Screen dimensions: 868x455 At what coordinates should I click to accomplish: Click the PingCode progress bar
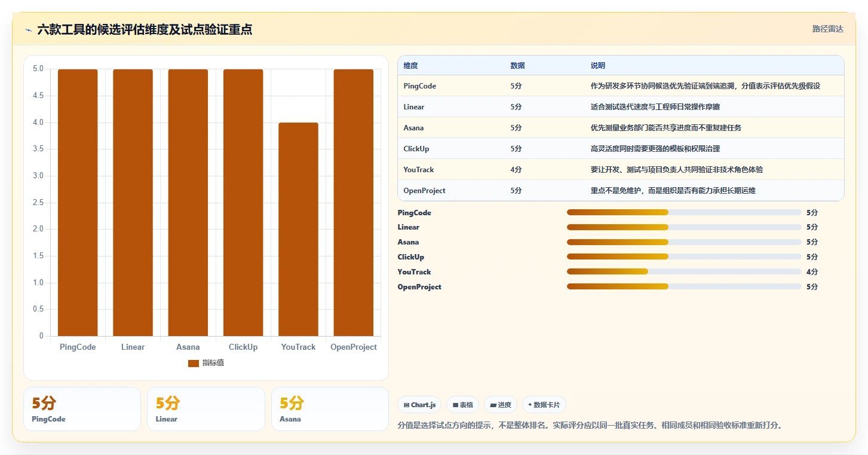[684, 212]
